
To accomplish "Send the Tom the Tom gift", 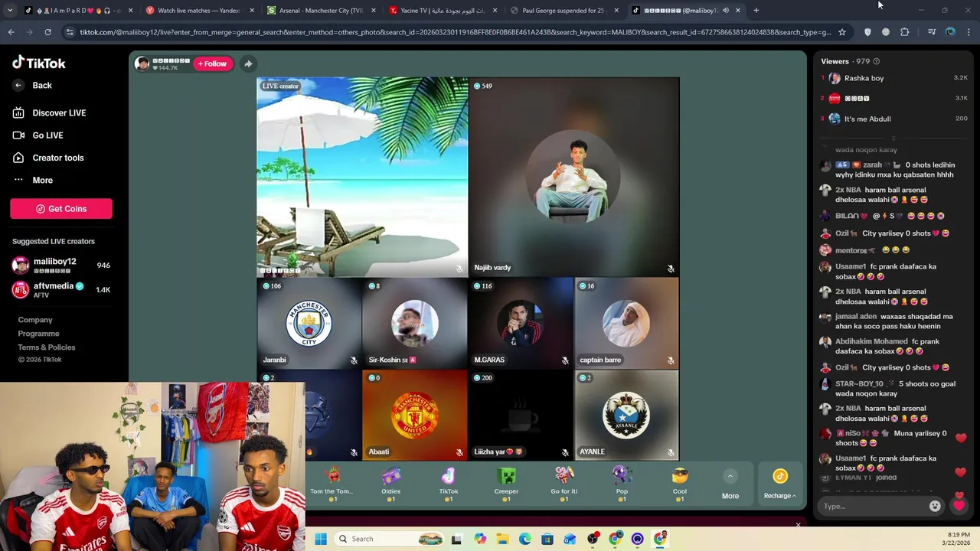I will point(332,484).
